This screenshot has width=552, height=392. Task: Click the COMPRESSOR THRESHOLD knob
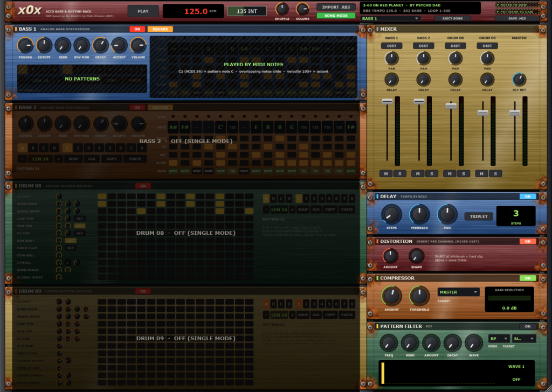click(419, 296)
